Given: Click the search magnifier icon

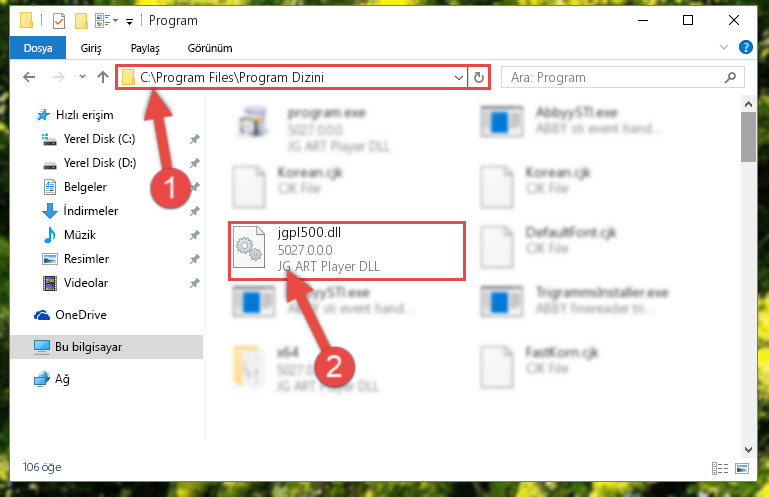Looking at the screenshot, I should pos(730,78).
